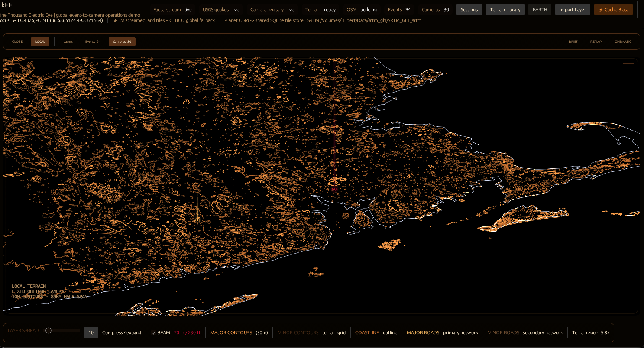This screenshot has width=644, height=348.
Task: Click the LOCAL TERRAIN overlay label on the map
Action: [x=29, y=286]
